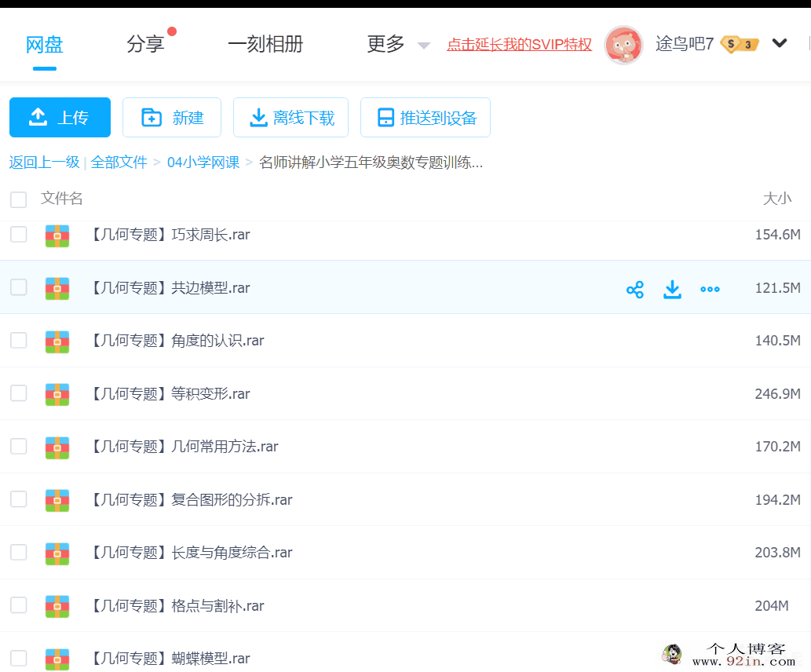Click the 246.9M size value
The width and height of the screenshot is (811, 672).
pos(777,394)
